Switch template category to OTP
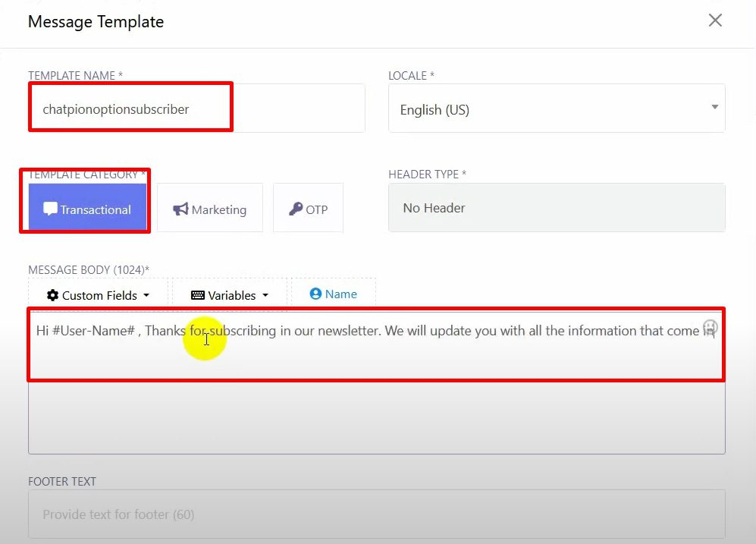The height and width of the screenshot is (544, 756). pyautogui.click(x=308, y=209)
